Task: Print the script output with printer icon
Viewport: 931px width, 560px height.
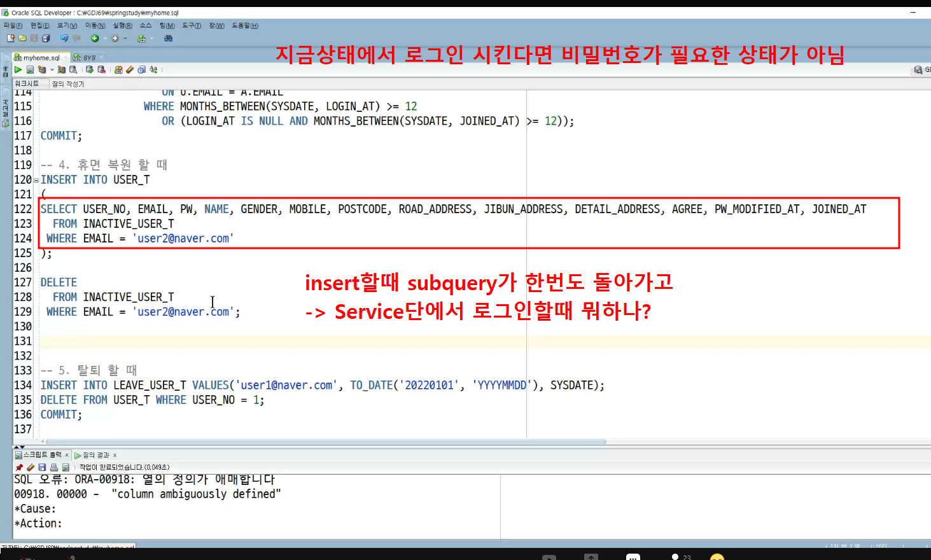Action: pos(54,467)
